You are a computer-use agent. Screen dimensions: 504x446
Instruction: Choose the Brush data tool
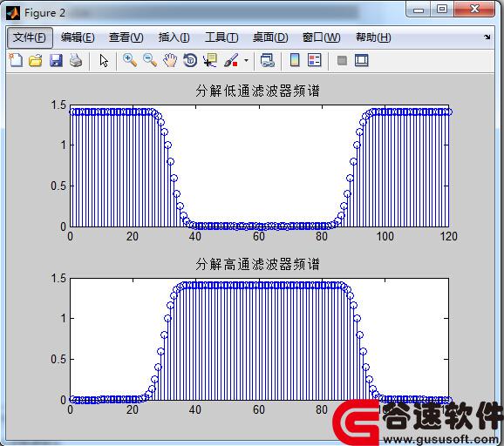click(x=231, y=60)
